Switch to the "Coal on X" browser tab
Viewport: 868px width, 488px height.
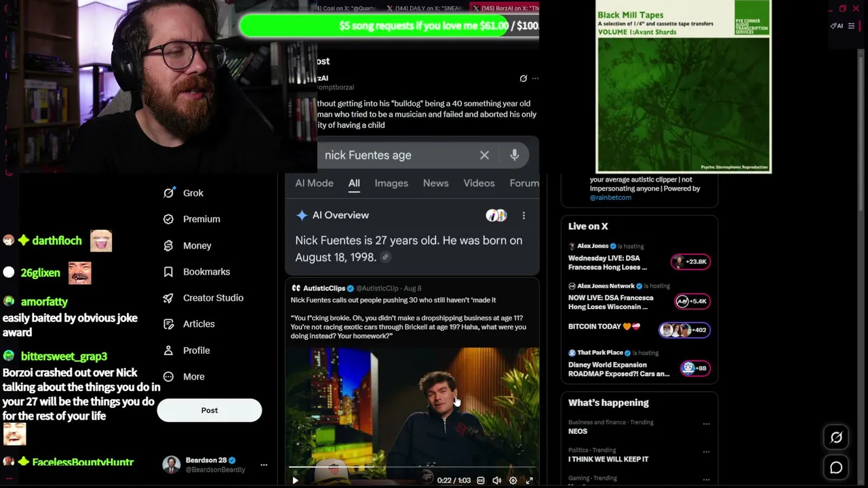click(x=347, y=8)
